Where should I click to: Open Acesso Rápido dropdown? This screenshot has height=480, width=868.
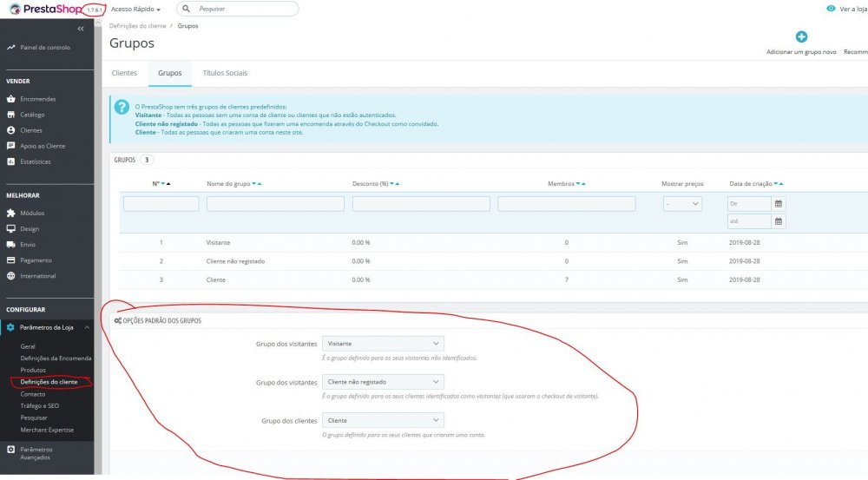[135, 9]
